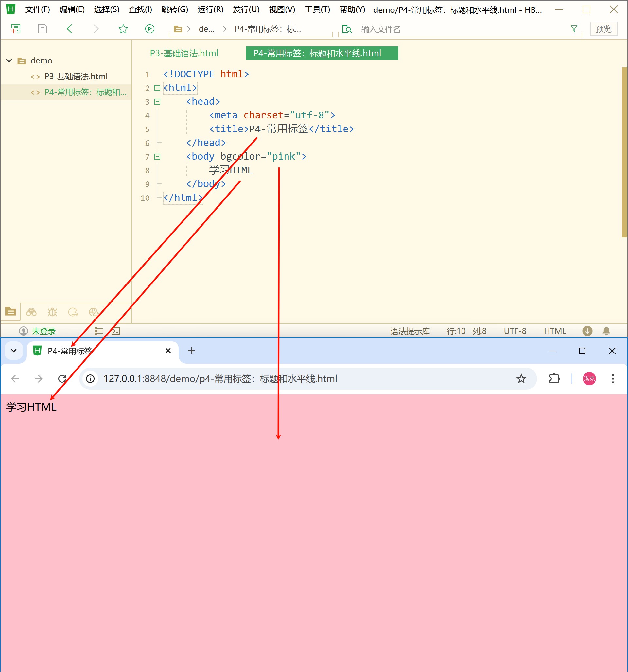The width and height of the screenshot is (628, 672).
Task: Click the 预览 preview button
Action: coord(604,29)
